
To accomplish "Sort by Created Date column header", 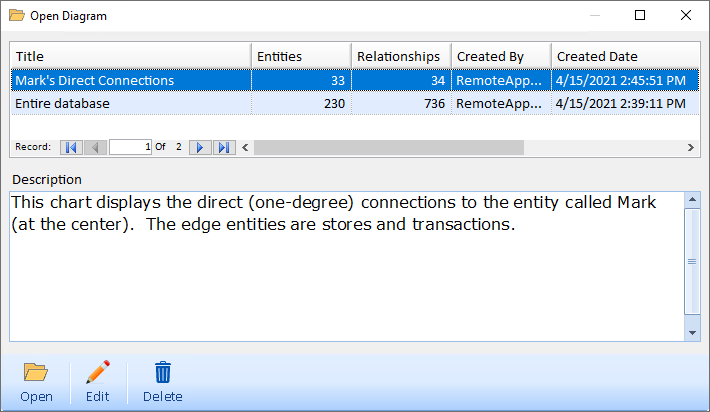I will click(x=622, y=56).
